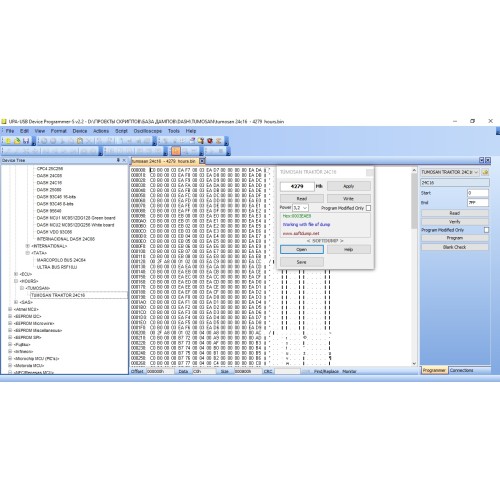The image size is (500, 500).
Task: Open the Script menu
Action: pyautogui.click(x=121, y=131)
